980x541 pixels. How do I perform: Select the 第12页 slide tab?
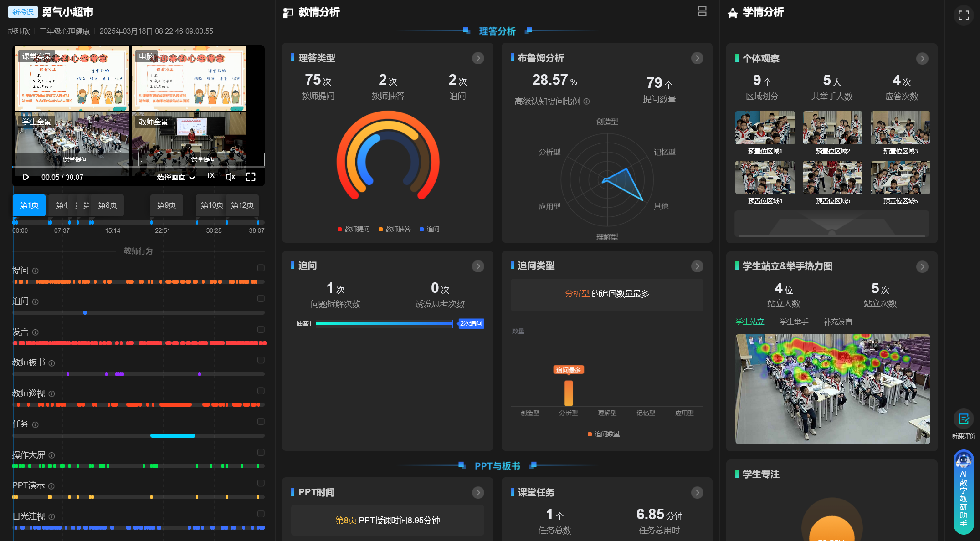click(242, 205)
